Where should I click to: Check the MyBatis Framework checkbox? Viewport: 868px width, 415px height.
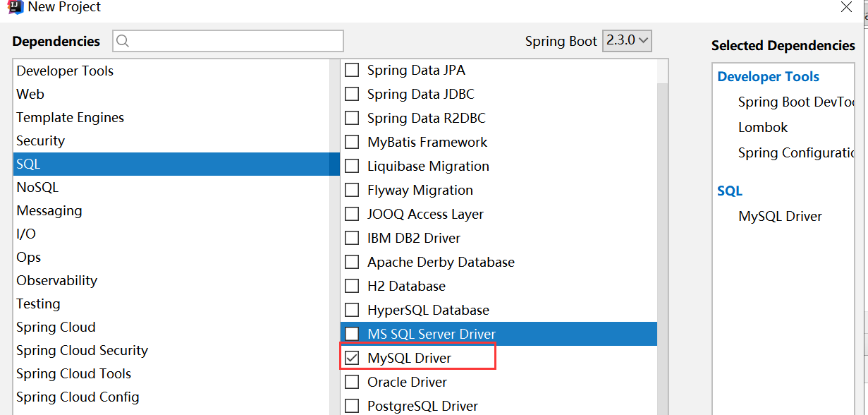pyautogui.click(x=351, y=142)
